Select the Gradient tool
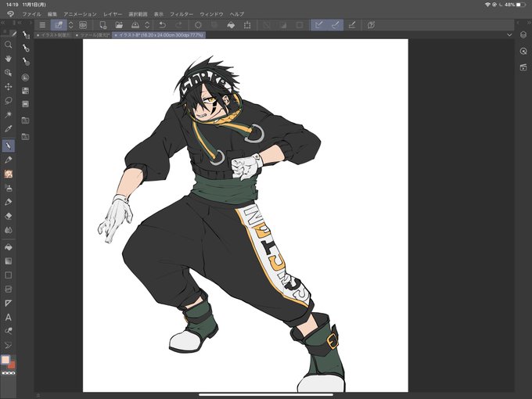The width and height of the screenshot is (532, 399). click(8, 261)
